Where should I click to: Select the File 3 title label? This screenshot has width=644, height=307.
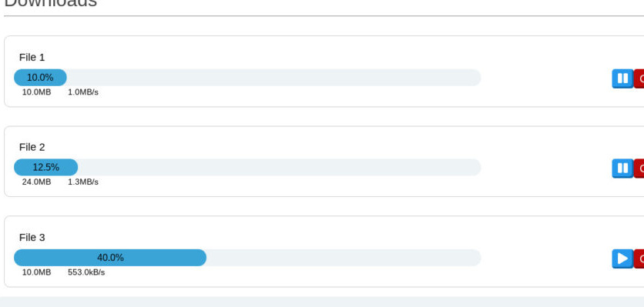click(x=32, y=238)
